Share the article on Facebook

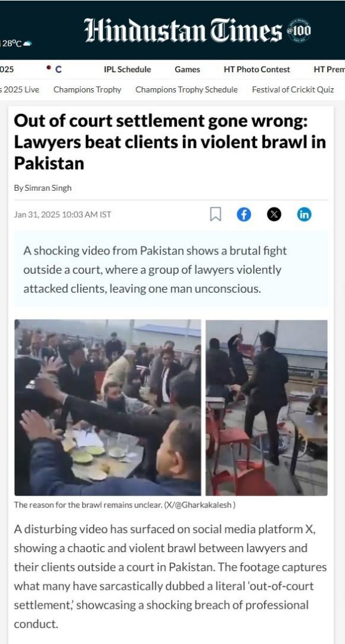click(x=244, y=215)
